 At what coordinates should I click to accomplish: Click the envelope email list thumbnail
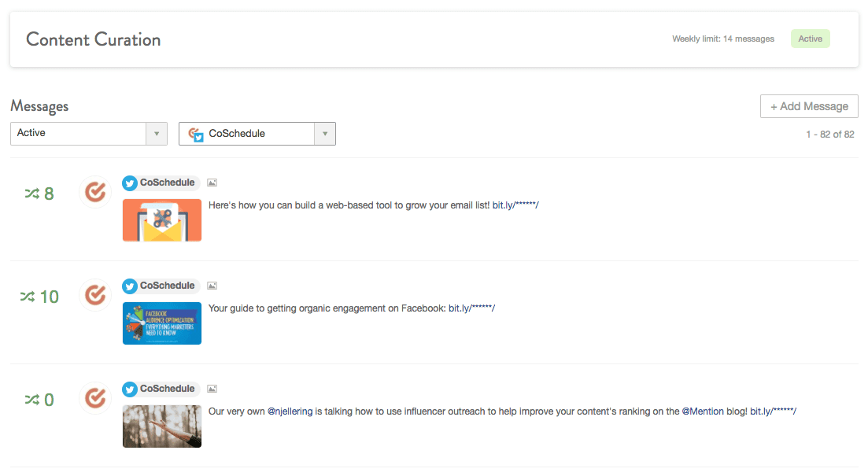[162, 220]
